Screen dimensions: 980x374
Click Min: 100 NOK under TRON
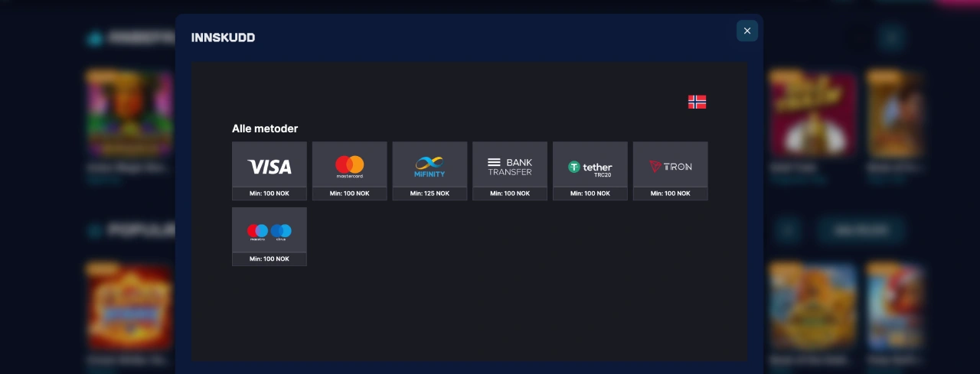[x=671, y=194]
